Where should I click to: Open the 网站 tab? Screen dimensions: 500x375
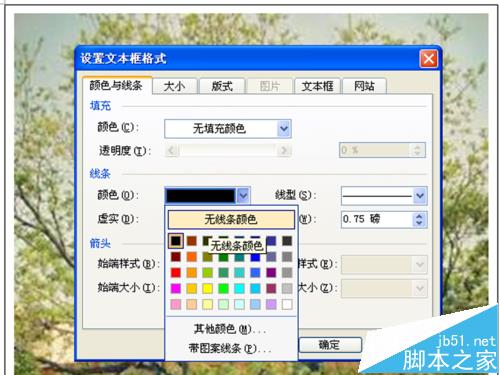tap(364, 86)
